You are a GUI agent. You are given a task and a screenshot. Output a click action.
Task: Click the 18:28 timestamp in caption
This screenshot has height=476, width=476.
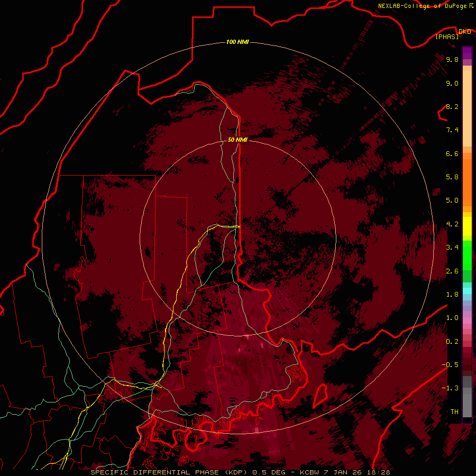coord(380,472)
